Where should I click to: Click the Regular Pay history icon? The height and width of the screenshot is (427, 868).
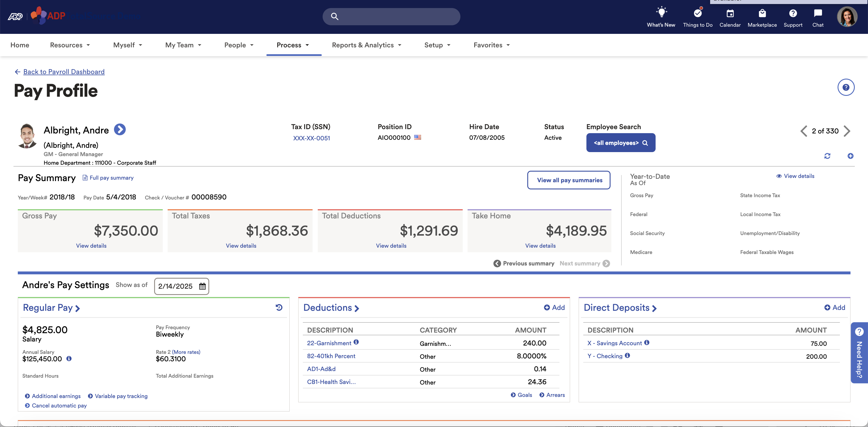(279, 307)
